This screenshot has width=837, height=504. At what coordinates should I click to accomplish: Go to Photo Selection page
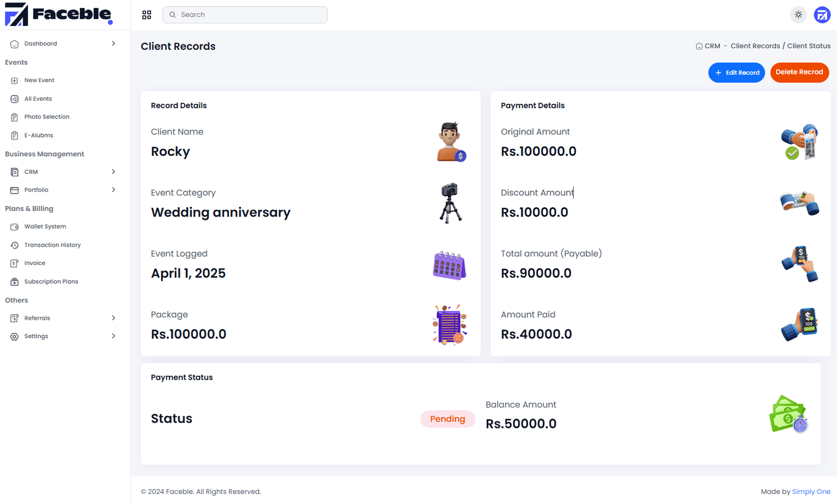pos(47,117)
